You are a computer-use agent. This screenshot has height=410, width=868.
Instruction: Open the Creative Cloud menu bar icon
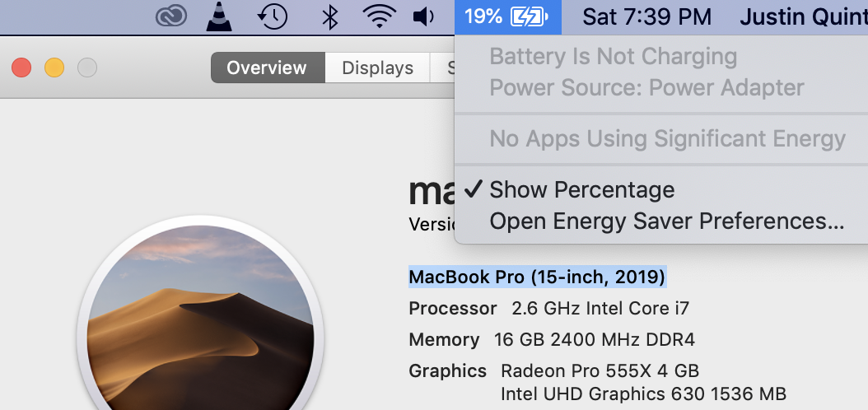point(171,16)
